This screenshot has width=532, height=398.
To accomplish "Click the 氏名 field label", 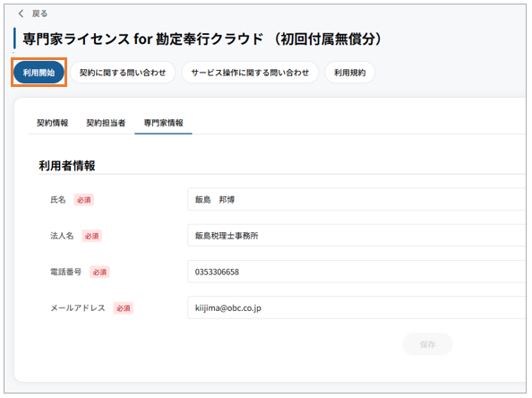I will pyautogui.click(x=57, y=200).
